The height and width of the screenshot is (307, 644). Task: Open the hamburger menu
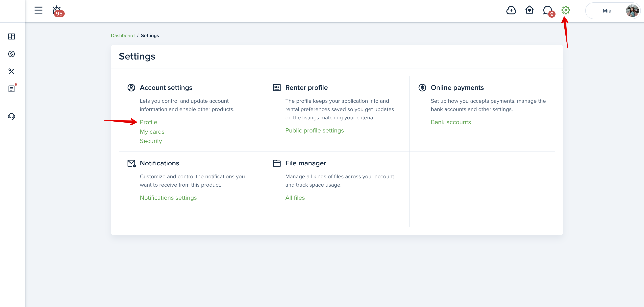(38, 10)
